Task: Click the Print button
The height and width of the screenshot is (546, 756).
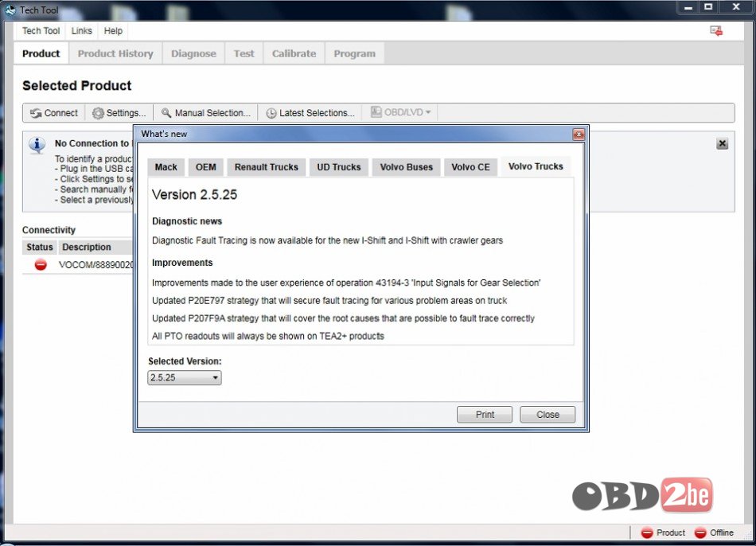Action: (485, 415)
